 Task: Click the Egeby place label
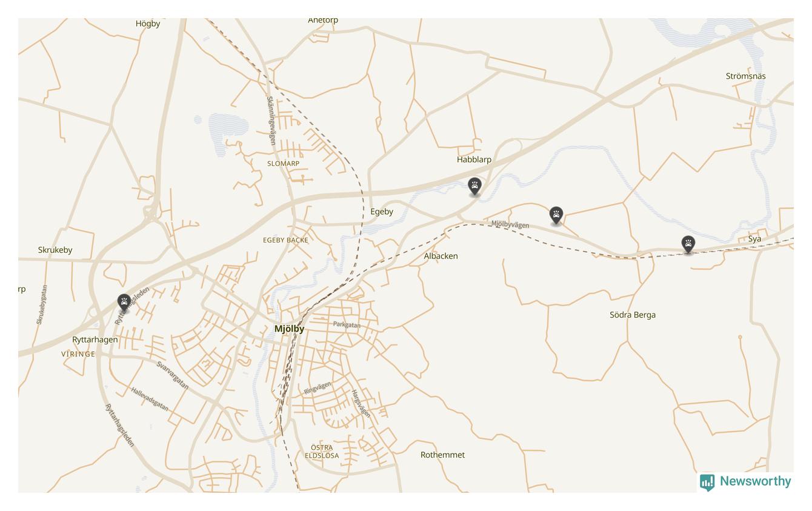point(382,212)
